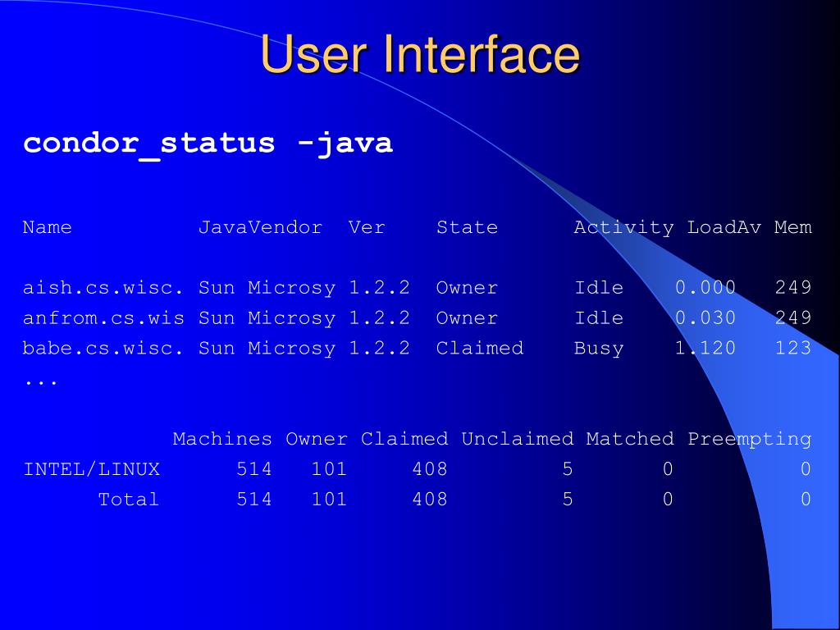
Task: Click the "State" column header
Action: tap(467, 227)
